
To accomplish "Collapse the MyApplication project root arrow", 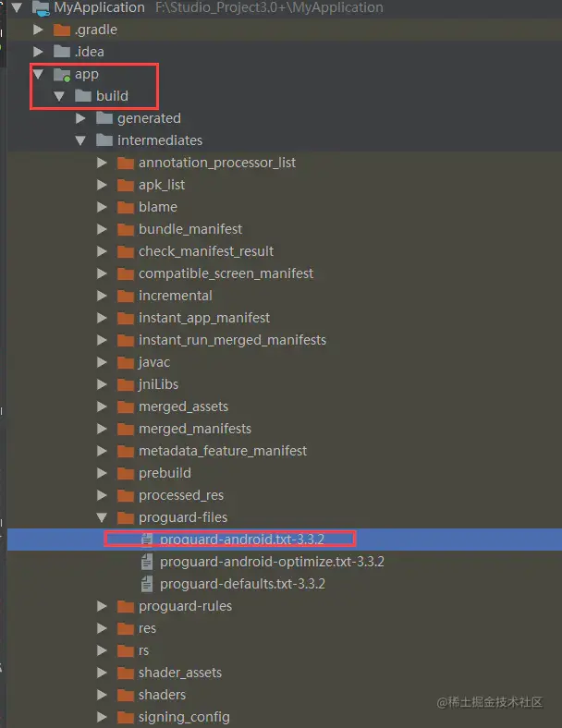I will coord(17,7).
